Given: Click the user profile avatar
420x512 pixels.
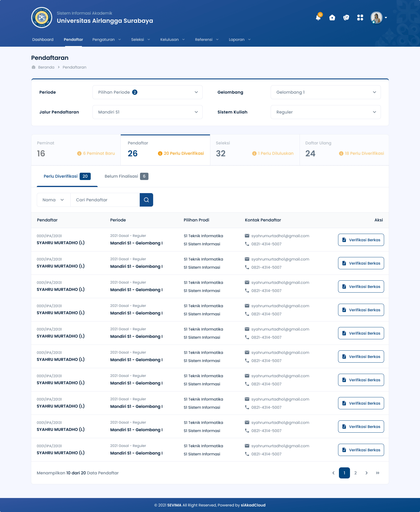Looking at the screenshot, I should point(377,18).
